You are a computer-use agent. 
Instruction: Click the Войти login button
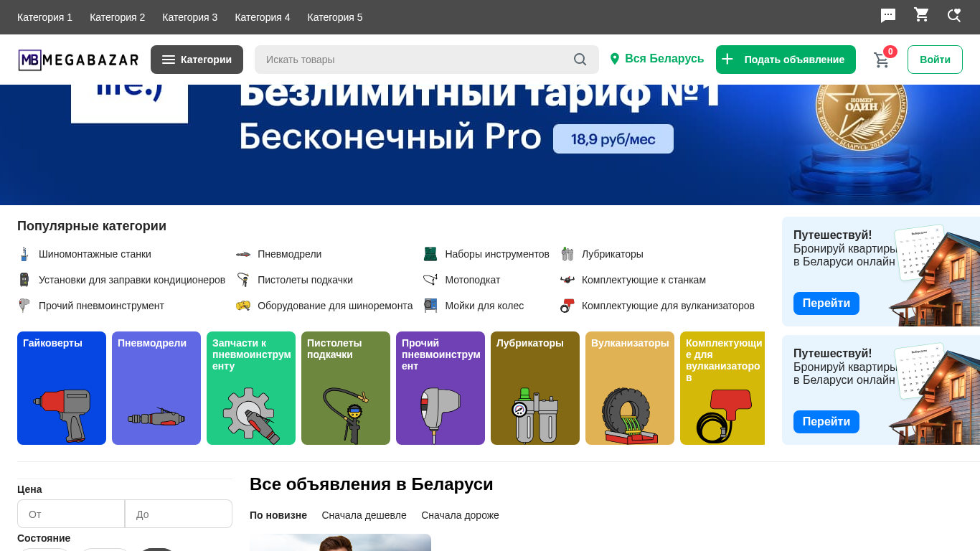tap(935, 60)
